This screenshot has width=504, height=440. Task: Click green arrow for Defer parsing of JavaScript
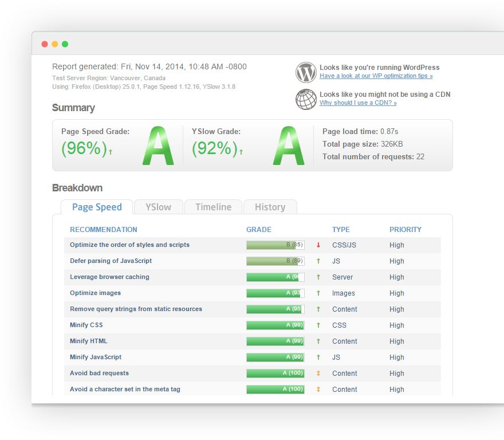[318, 261]
